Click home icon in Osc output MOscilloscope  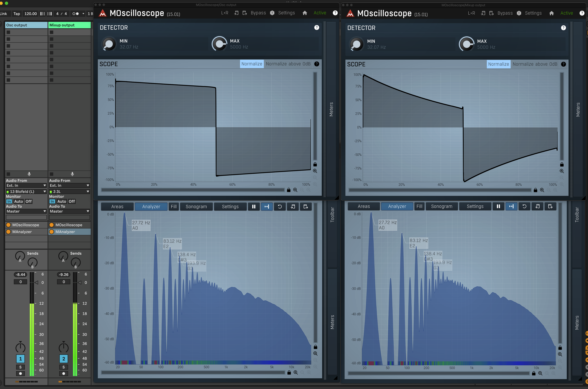coord(305,13)
